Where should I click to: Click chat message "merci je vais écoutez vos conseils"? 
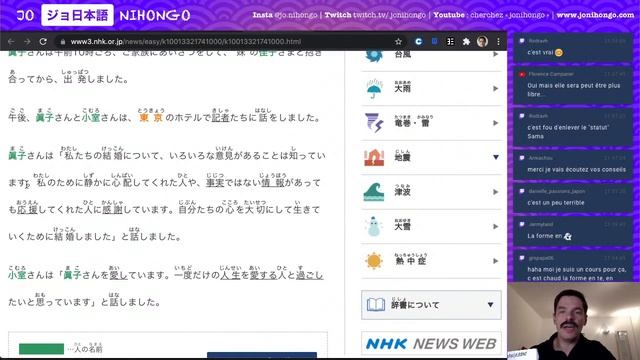(x=576, y=169)
